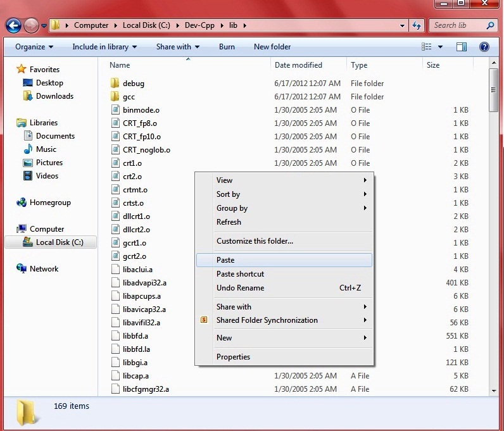Open Sort by submenu
The height and width of the screenshot is (431, 504).
tap(284, 194)
